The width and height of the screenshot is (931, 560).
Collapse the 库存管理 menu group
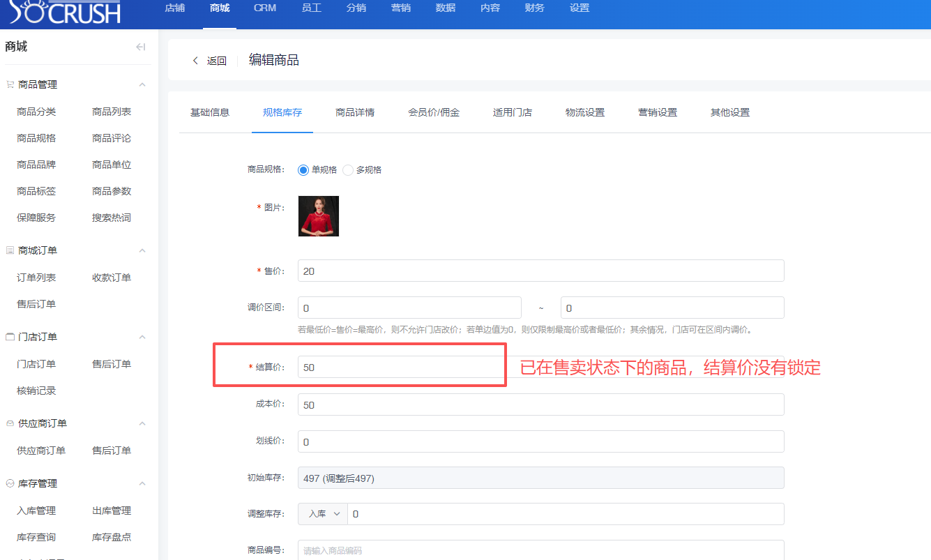[x=142, y=483]
